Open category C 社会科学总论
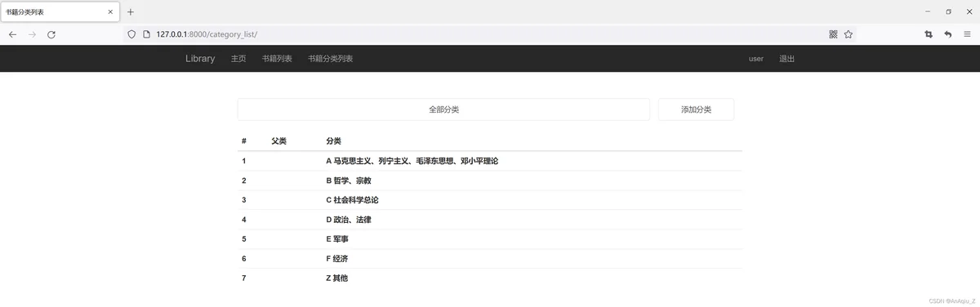This screenshot has width=980, height=307. coord(353,200)
